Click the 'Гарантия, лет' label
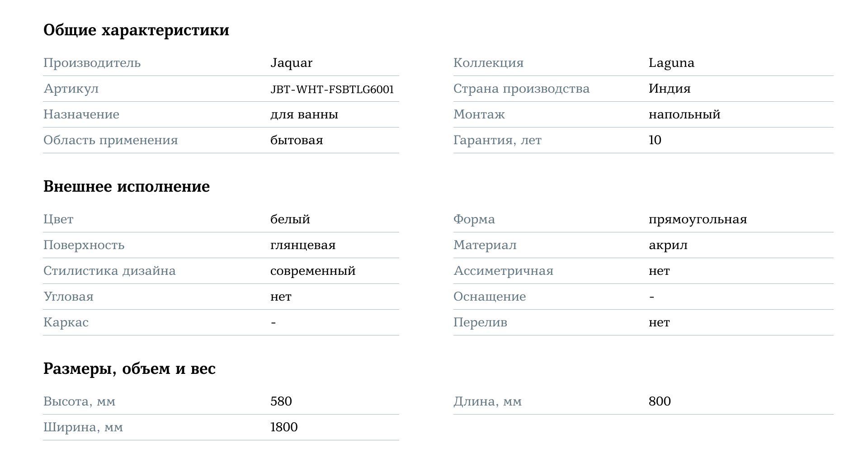This screenshot has width=868, height=467. pos(497,140)
